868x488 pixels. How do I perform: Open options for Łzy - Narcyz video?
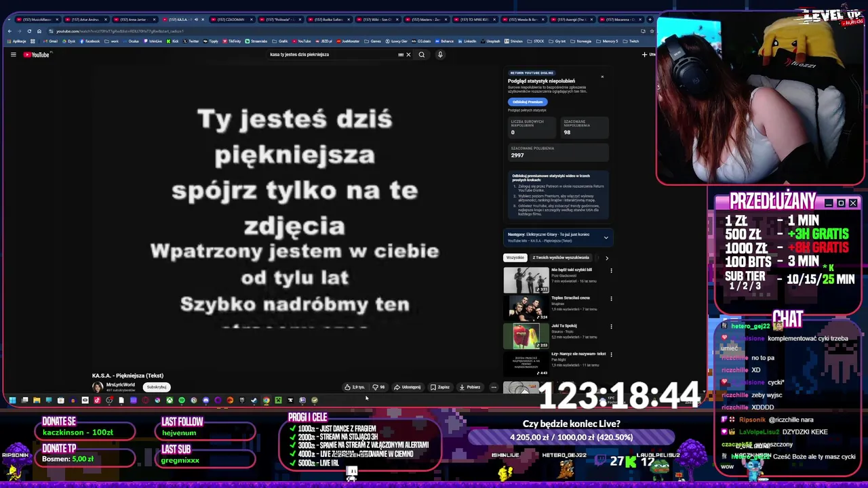point(611,354)
